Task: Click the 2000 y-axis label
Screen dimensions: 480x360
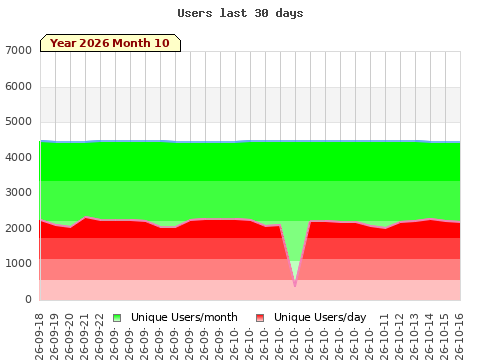Action: coord(18,228)
